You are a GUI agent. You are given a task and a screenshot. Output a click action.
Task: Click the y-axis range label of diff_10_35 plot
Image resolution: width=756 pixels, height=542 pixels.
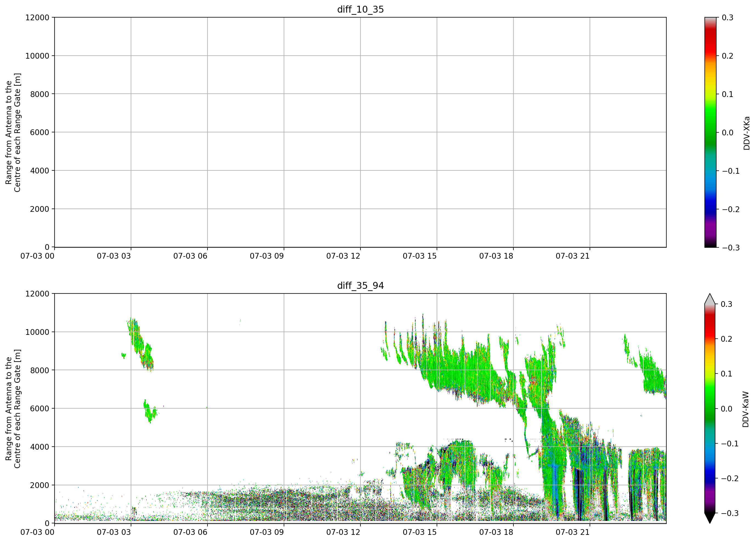pyautogui.click(x=13, y=132)
